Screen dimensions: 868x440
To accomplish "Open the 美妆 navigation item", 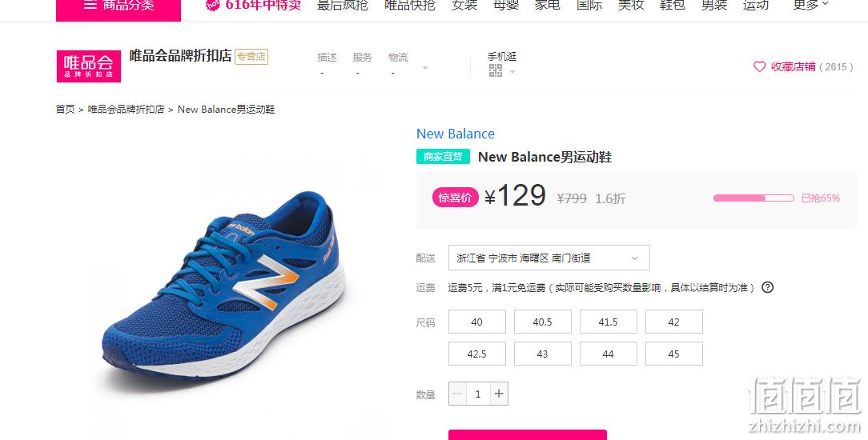I will (x=631, y=5).
